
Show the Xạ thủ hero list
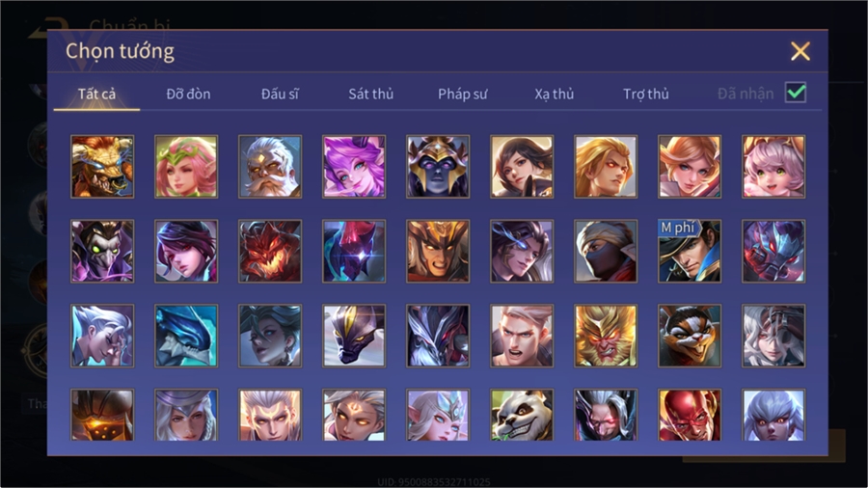(x=555, y=95)
